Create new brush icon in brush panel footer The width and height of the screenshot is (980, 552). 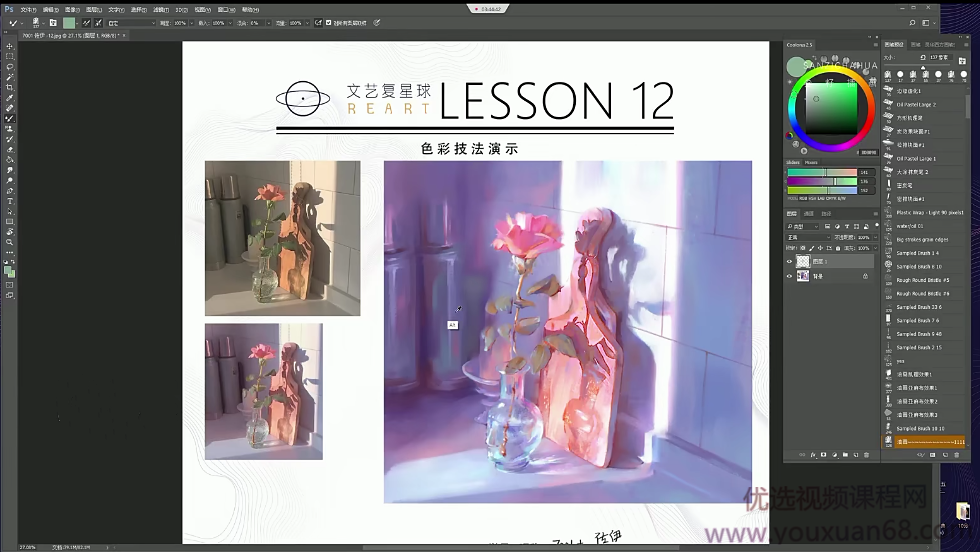pos(945,455)
